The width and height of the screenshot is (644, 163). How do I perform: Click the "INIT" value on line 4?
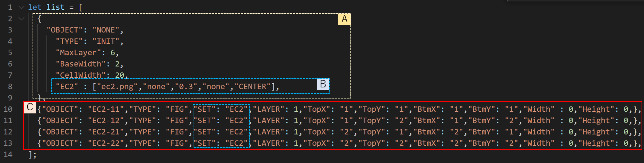106,41
